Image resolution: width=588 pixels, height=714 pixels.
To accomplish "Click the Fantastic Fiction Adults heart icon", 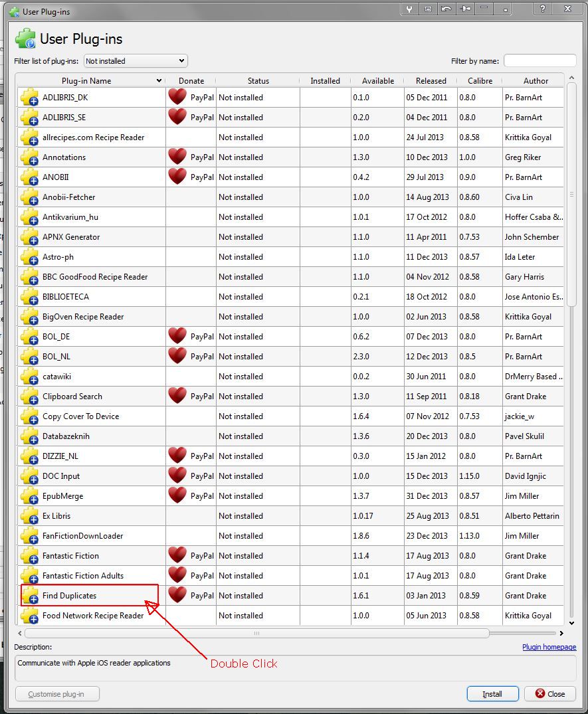I will click(177, 575).
